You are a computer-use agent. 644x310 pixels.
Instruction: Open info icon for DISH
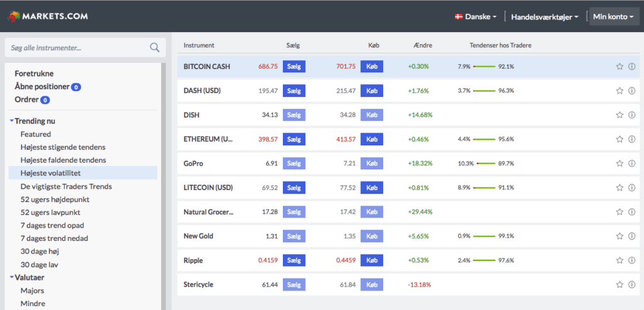(x=631, y=115)
